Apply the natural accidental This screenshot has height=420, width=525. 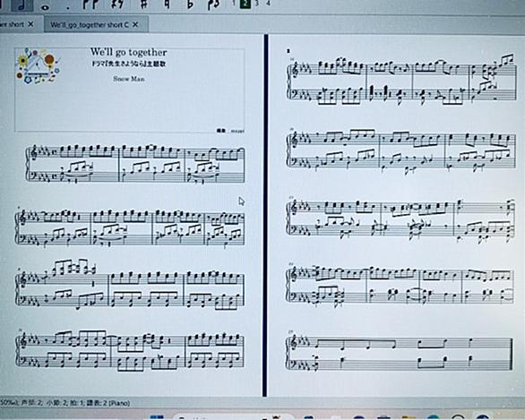coord(167,4)
